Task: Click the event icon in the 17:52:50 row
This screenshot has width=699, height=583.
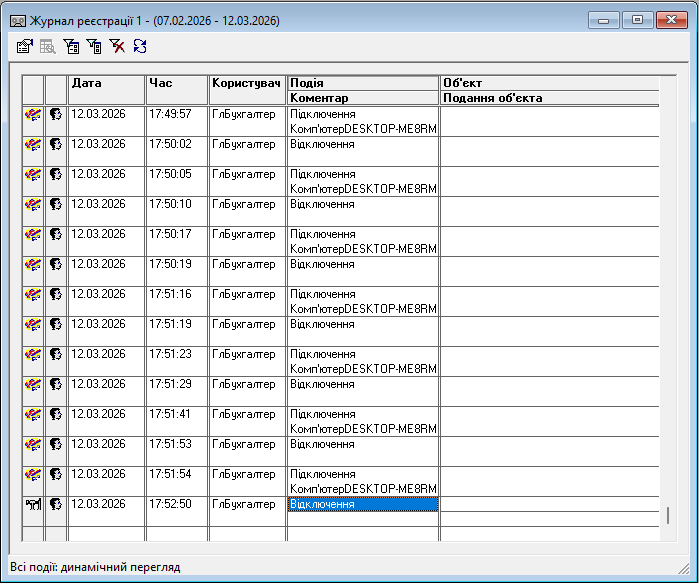Action: pos(33,504)
